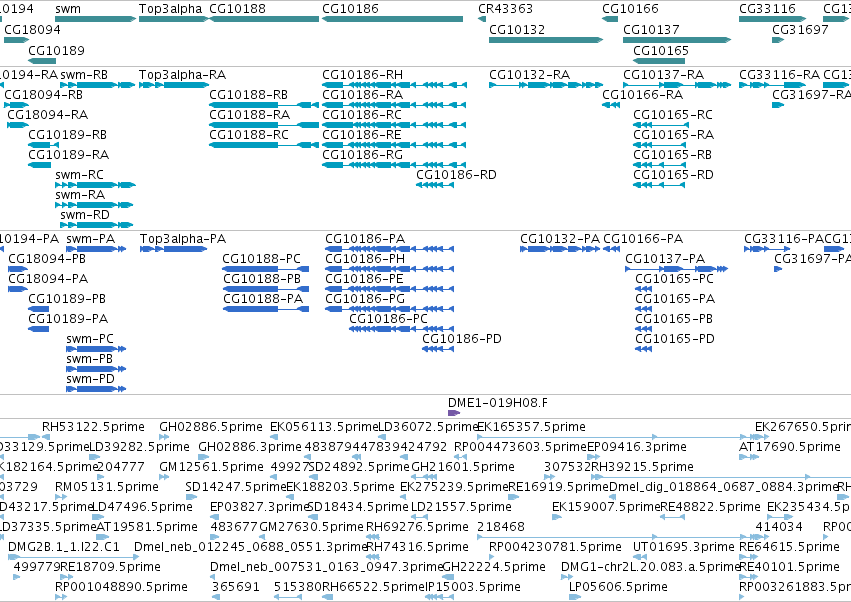Viewport: 851px width, 602px height.
Task: Click transcript label CG18094-RB
Action: (43, 95)
